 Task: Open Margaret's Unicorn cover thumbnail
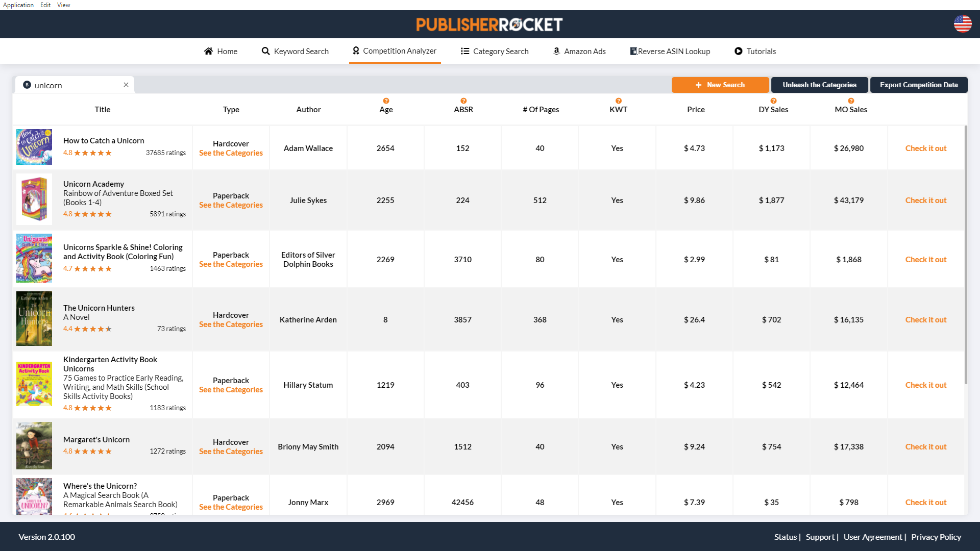34,445
